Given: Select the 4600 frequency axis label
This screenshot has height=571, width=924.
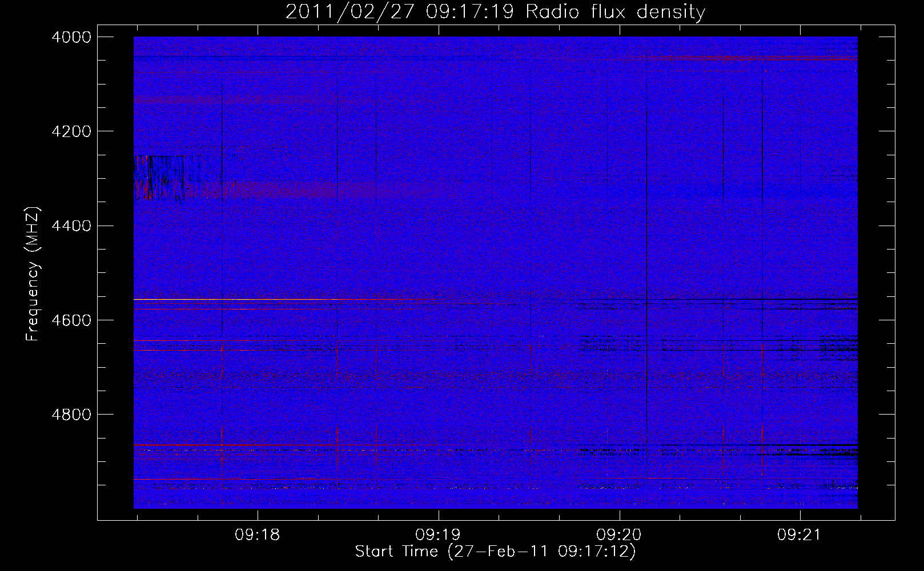Looking at the screenshot, I should click(x=71, y=320).
